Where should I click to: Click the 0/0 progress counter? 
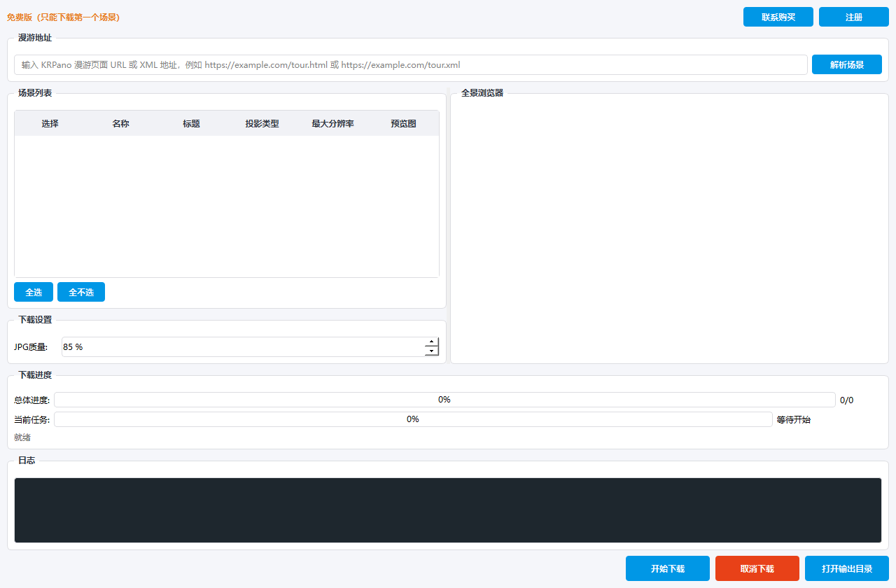pos(846,400)
